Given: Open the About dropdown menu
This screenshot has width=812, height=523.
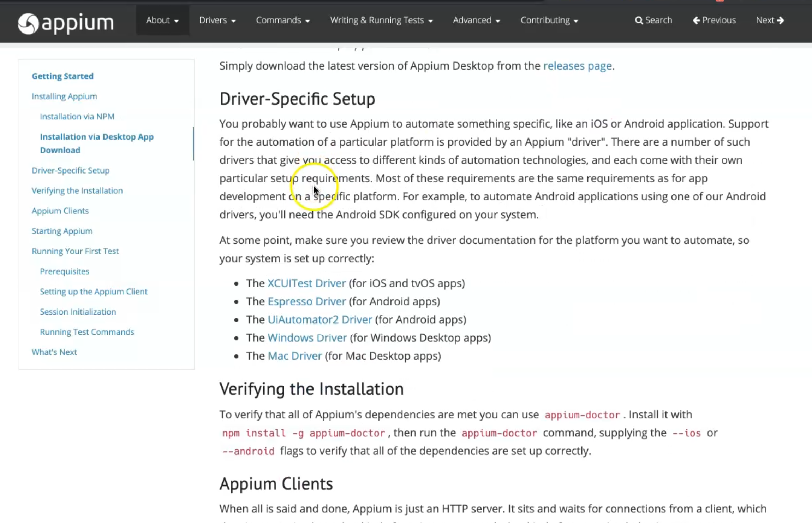Looking at the screenshot, I should tap(162, 20).
